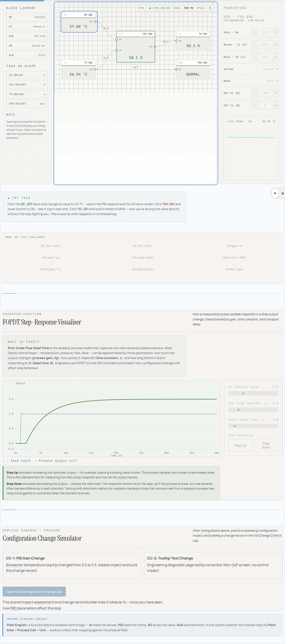
Task: Open full Configuration Change Lab
Action: [34, 592]
